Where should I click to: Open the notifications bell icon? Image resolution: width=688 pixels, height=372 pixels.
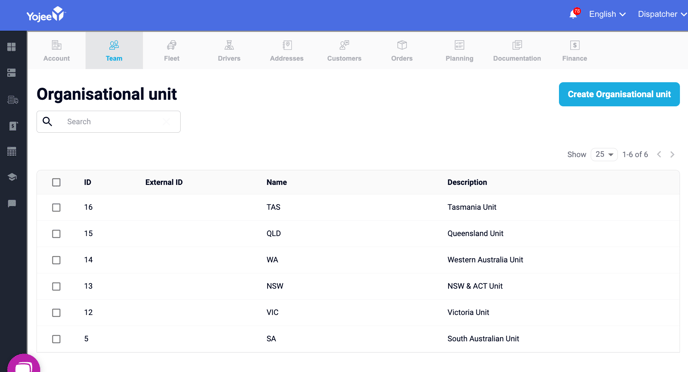pos(574,14)
